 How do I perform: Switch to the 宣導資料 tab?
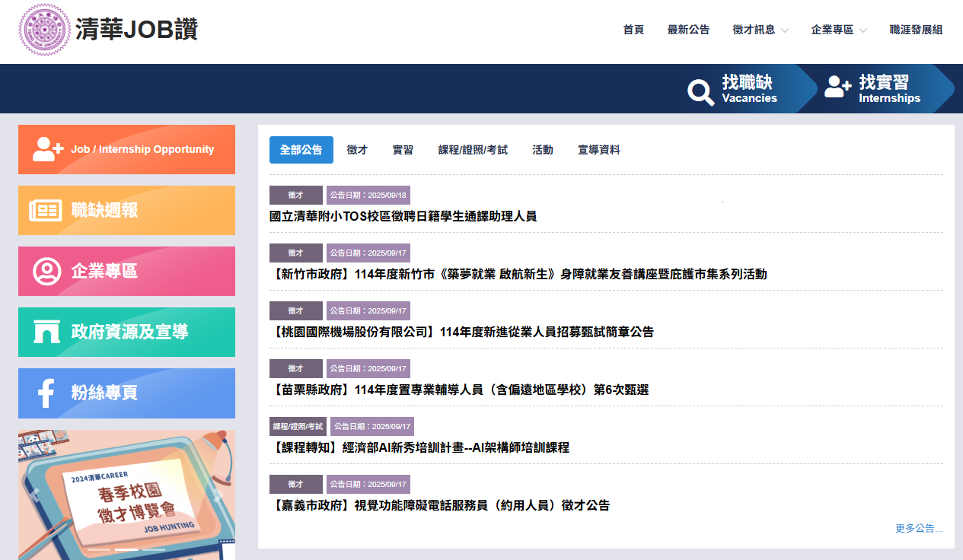click(598, 150)
